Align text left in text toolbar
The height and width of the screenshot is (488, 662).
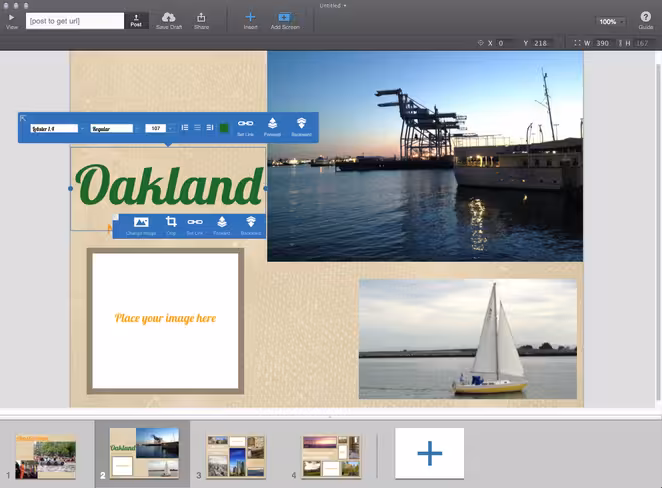185,127
